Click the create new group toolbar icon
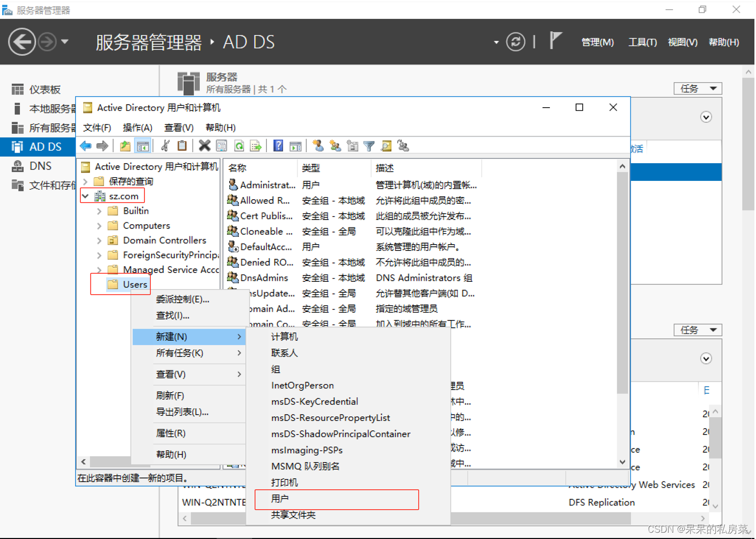Screen dimensions: 756x539 (x=335, y=146)
